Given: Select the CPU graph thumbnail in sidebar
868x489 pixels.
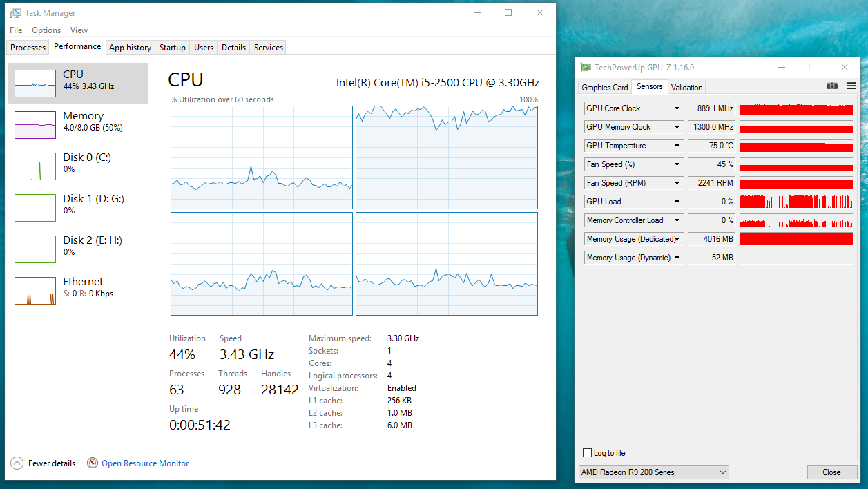Looking at the screenshot, I should [35, 84].
